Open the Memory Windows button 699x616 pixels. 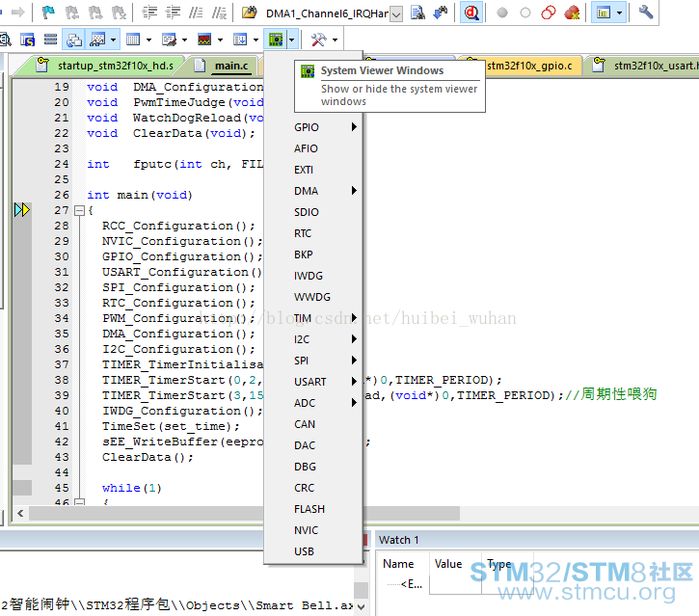coord(133,40)
